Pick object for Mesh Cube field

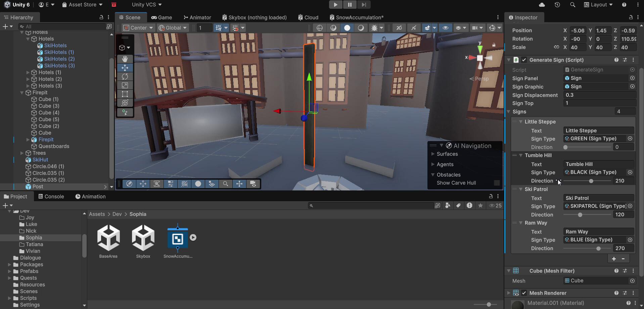pos(632,280)
